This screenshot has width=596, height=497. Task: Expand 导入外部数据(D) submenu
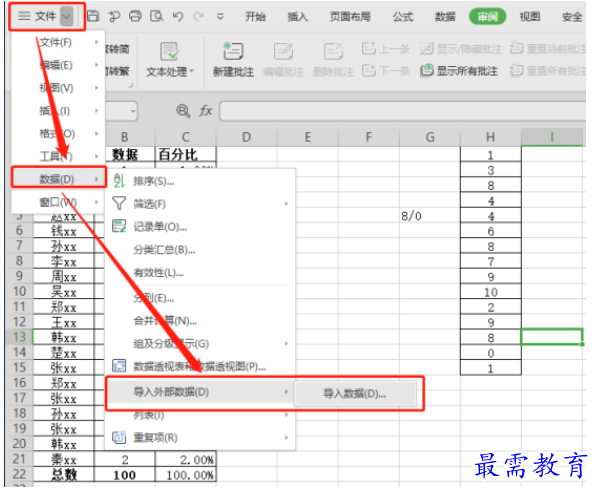point(199,392)
